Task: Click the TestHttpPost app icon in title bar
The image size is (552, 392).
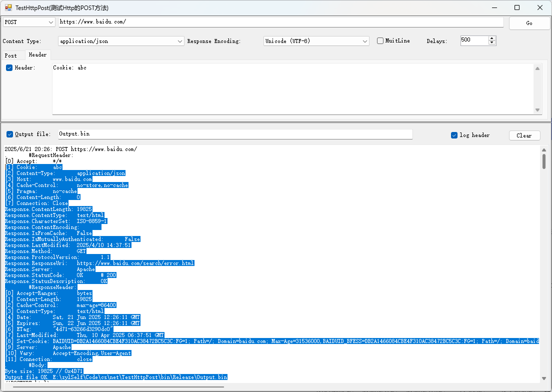Action: click(8, 8)
